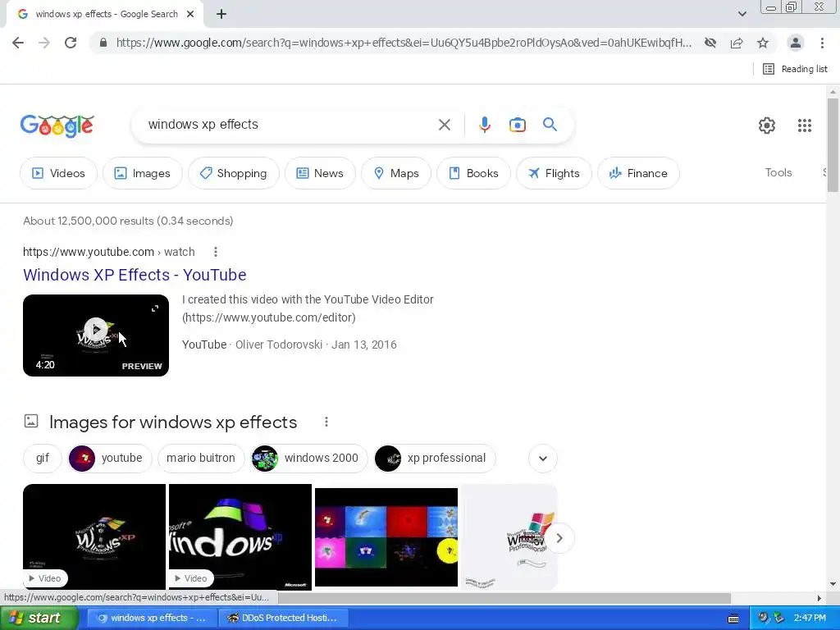Image resolution: width=840 pixels, height=630 pixels.
Task: Play the 4:20 video preview thumbnail
Action: [x=96, y=336]
